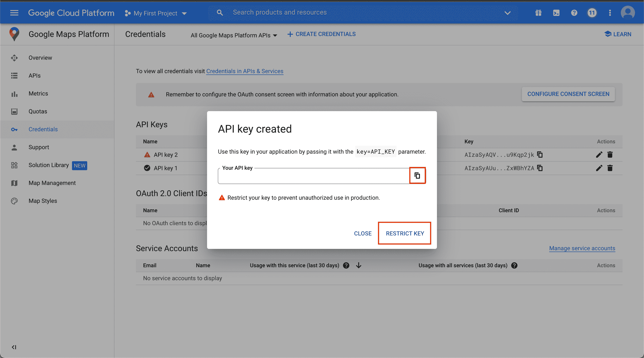Click the key value AIzaSyAUu...ZxWBhYZA
The image size is (644, 358).
[x=499, y=168]
